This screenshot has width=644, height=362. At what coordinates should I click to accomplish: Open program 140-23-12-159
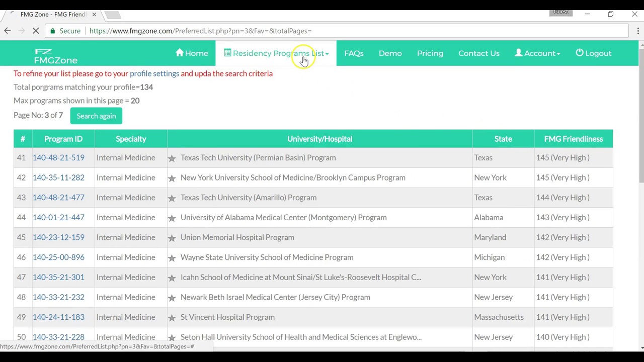pyautogui.click(x=58, y=237)
